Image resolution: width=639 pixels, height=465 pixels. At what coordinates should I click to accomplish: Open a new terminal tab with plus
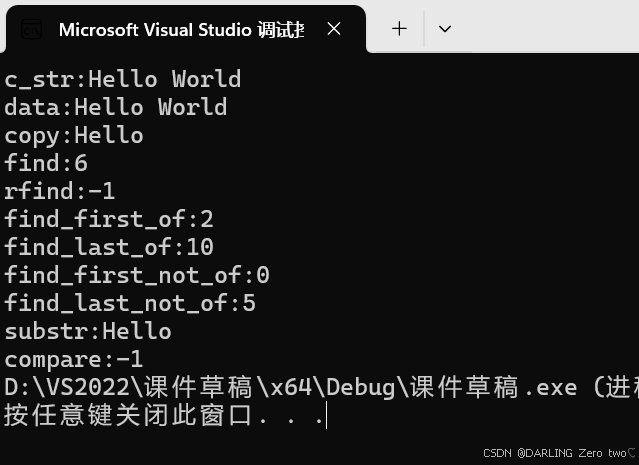tap(399, 29)
